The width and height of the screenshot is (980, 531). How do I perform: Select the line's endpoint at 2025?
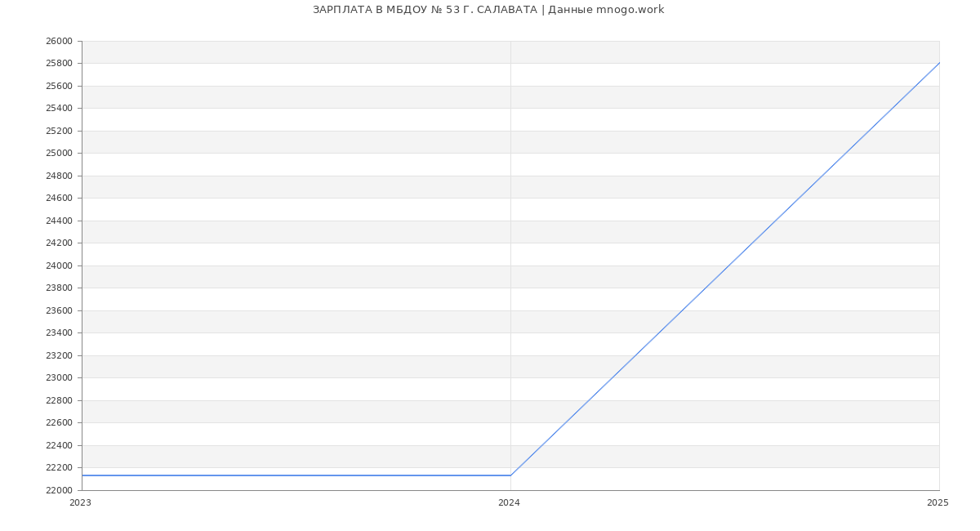coord(938,63)
